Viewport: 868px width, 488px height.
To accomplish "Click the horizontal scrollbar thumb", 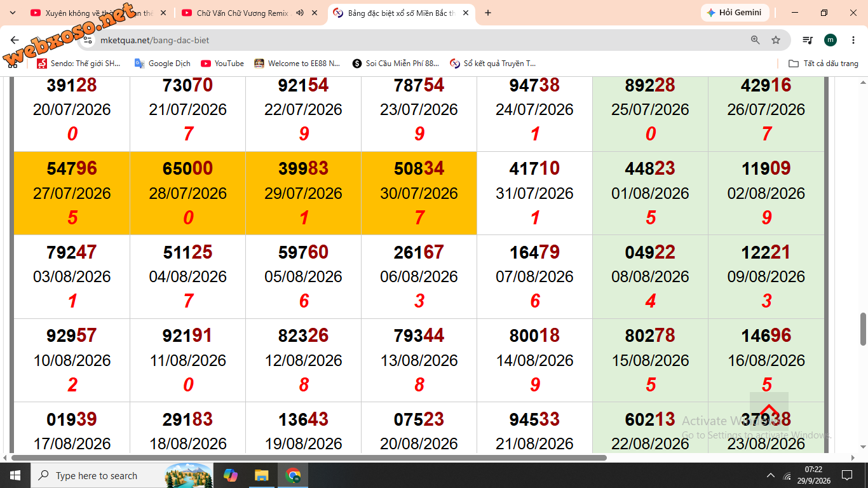I will tap(309, 457).
